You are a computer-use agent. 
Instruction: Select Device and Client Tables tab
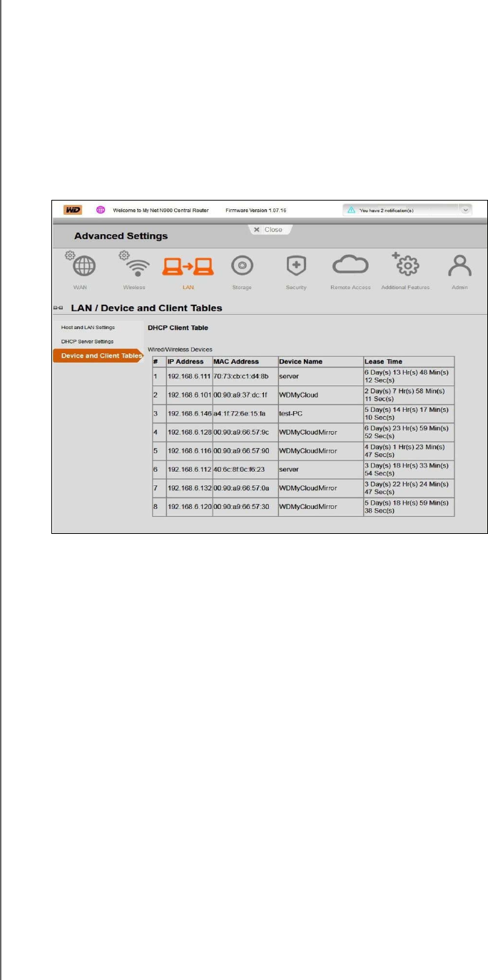(98, 355)
